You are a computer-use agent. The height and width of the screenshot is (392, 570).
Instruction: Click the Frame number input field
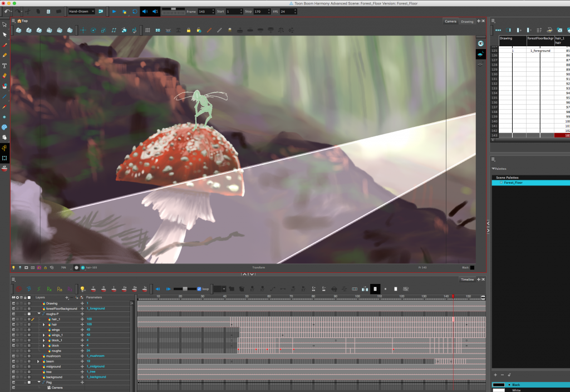point(206,11)
